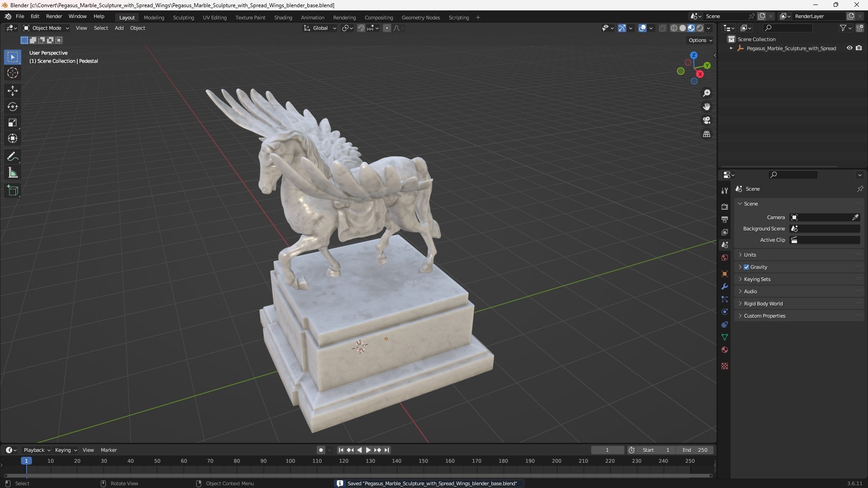Open the Playback dropdown in timeline
This screenshot has height=488, width=868.
coord(37,450)
